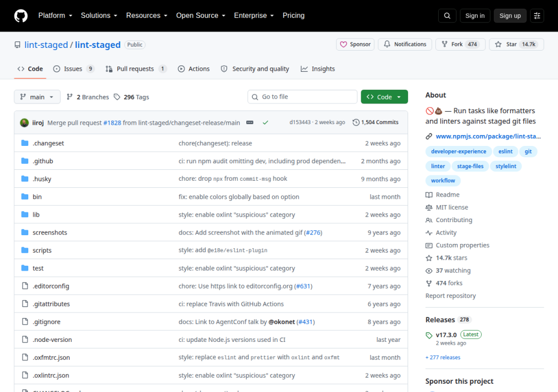Open the Resources dropdown menu
Screen dimensions: 558x392
(147, 16)
